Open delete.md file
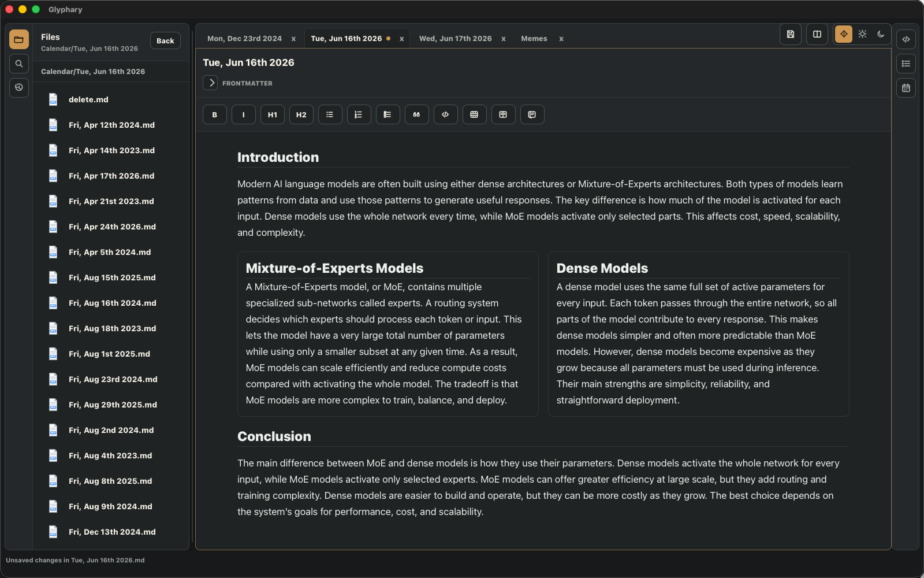The image size is (924, 578). 111,99
